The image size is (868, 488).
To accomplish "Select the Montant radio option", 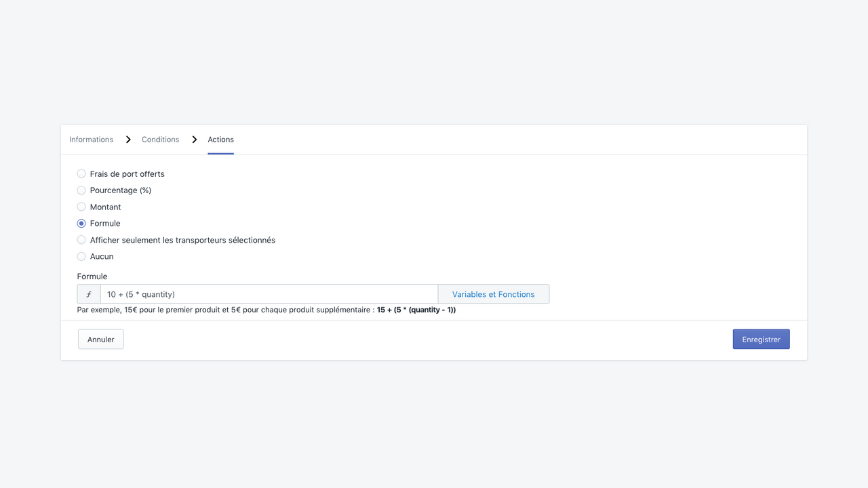I will click(x=81, y=207).
